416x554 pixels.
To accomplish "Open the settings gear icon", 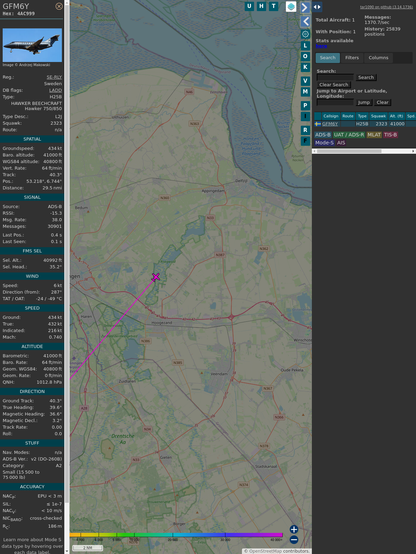I will [x=305, y=34].
